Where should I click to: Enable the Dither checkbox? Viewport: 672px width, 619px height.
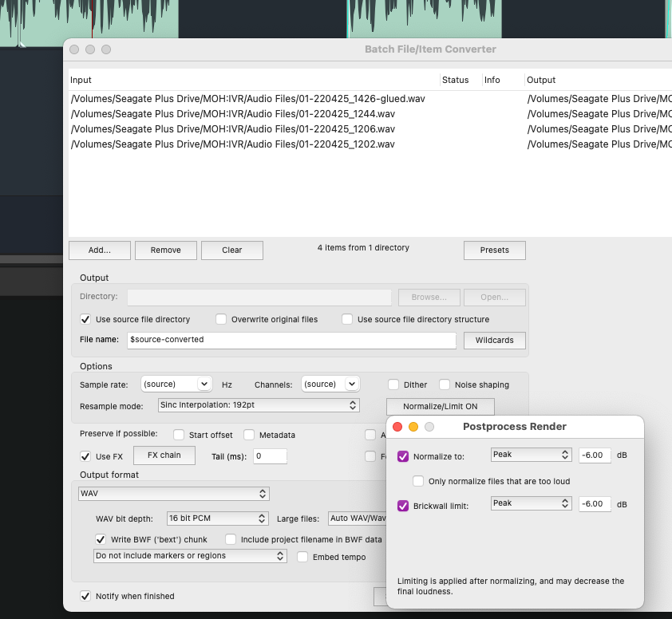point(393,384)
